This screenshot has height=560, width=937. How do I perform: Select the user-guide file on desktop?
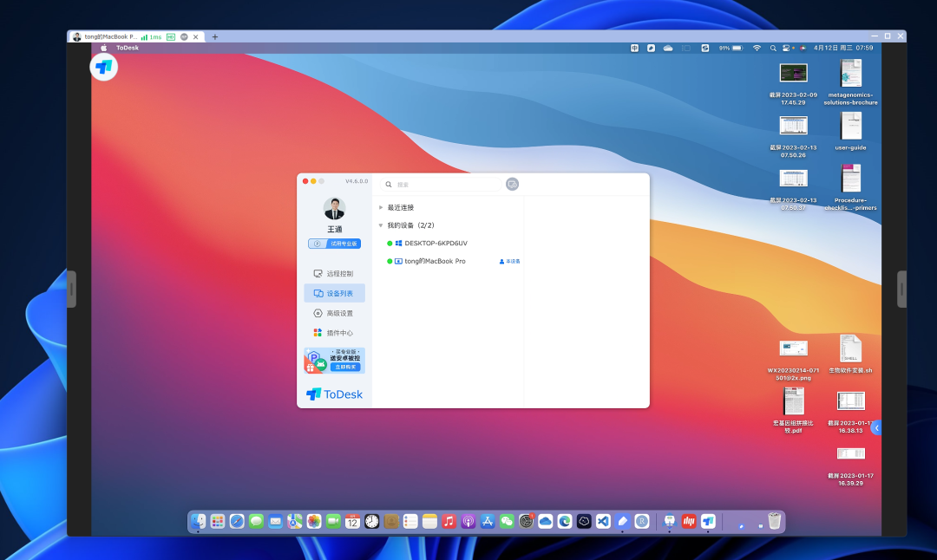850,131
